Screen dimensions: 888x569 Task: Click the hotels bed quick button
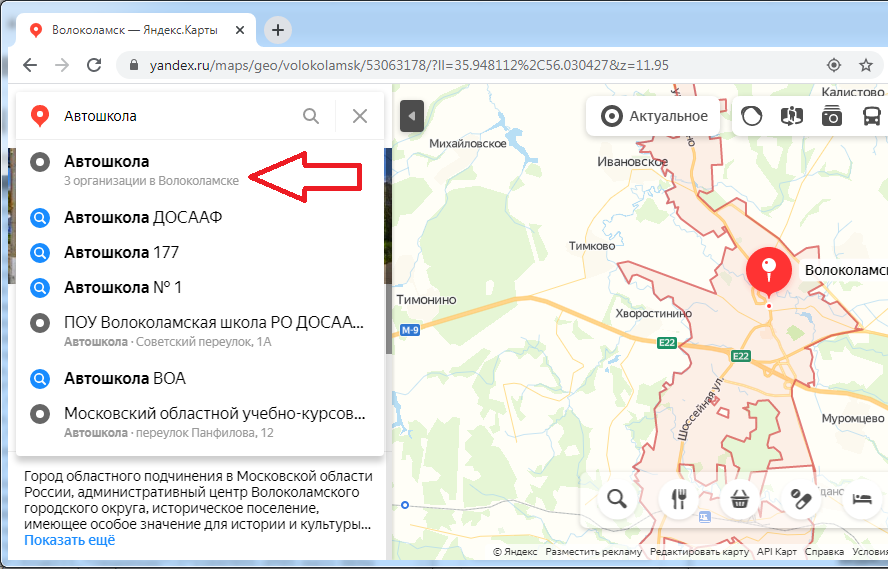point(862,499)
